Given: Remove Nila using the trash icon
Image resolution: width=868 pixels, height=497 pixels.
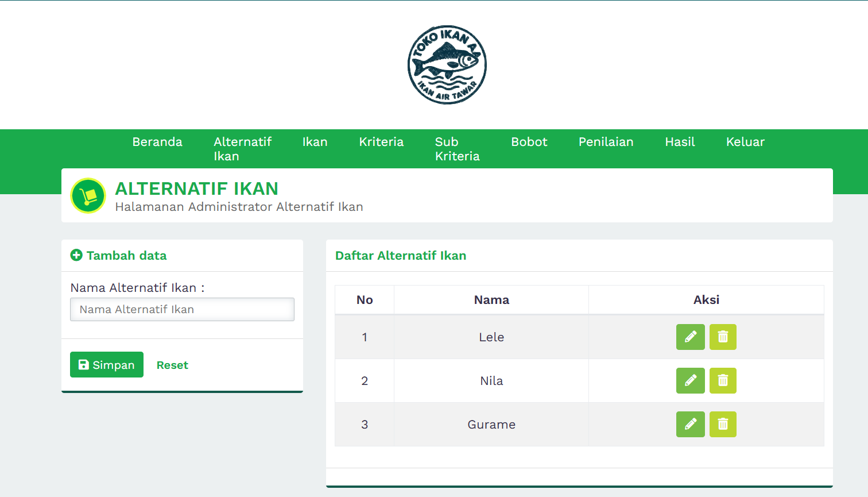Looking at the screenshot, I should pyautogui.click(x=723, y=380).
